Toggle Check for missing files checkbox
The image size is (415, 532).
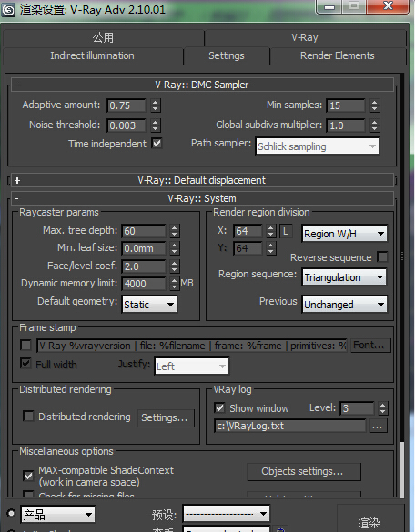point(28,495)
